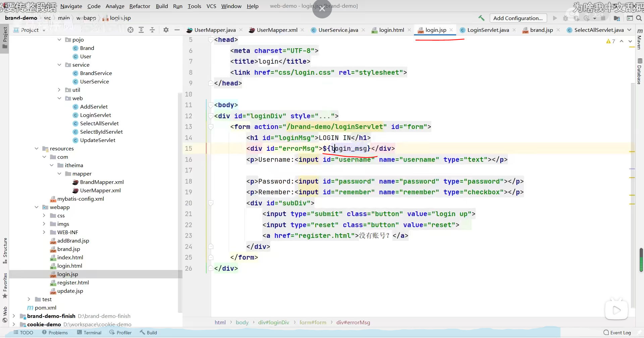Open the Structure tool window

tap(5, 251)
